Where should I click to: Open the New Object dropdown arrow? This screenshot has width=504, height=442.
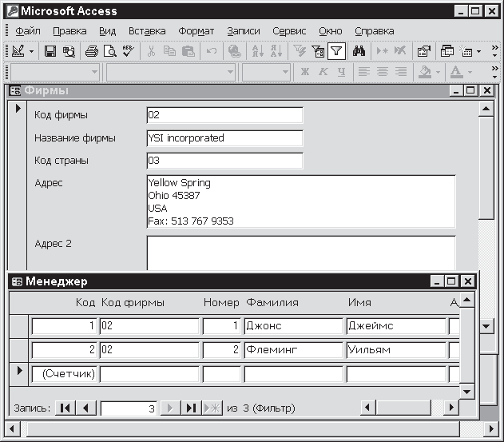pos(478,51)
